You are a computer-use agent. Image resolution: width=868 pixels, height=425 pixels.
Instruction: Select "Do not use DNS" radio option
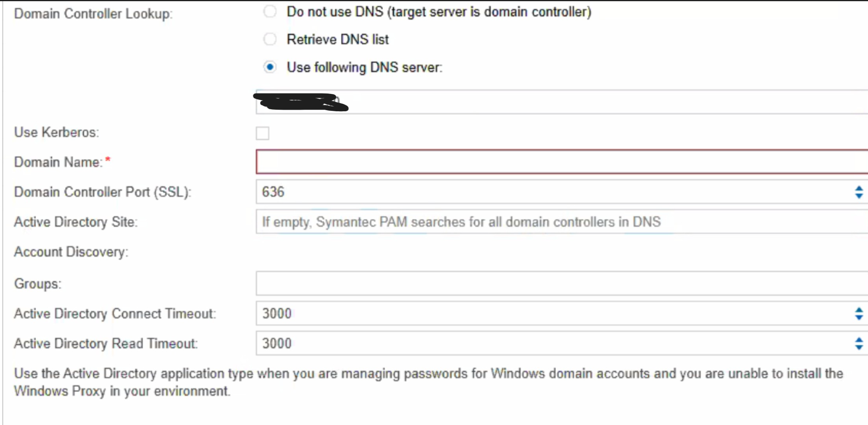click(x=270, y=12)
